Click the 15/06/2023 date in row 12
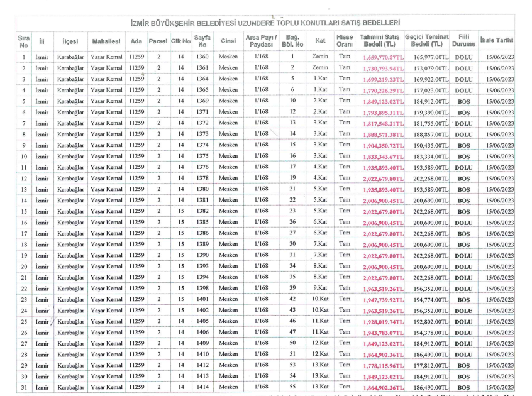 500,179
